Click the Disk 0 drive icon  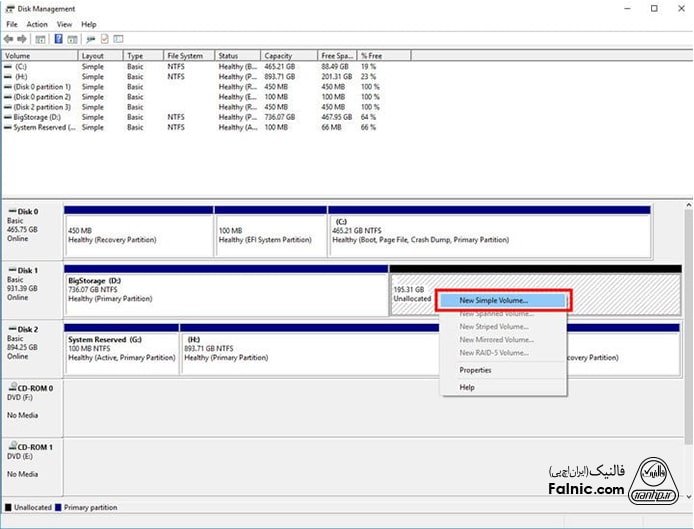[x=11, y=212]
